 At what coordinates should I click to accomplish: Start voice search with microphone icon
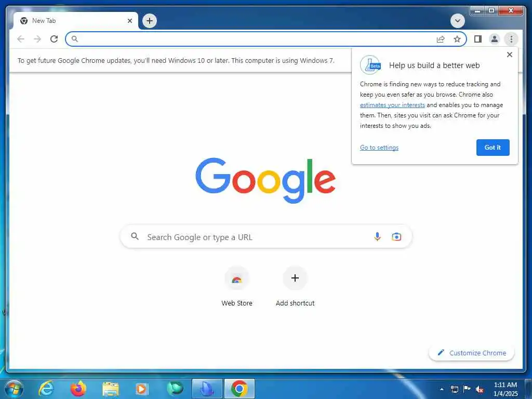click(377, 236)
